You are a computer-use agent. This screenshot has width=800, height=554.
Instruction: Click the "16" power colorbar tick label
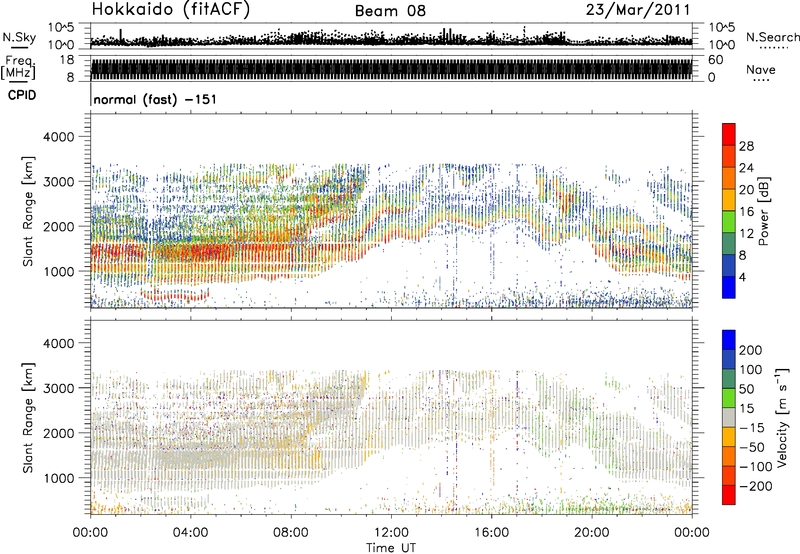746,212
